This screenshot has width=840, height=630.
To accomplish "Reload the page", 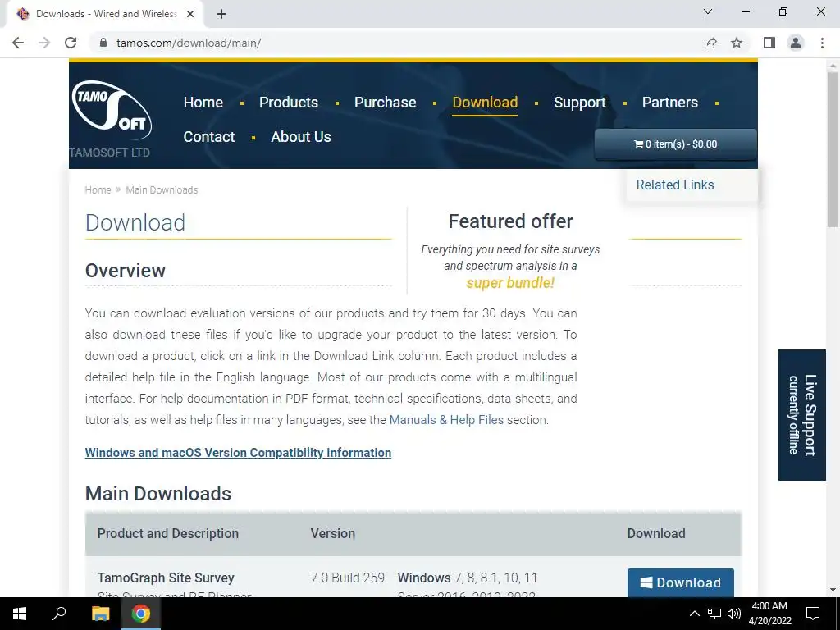I will click(71, 43).
